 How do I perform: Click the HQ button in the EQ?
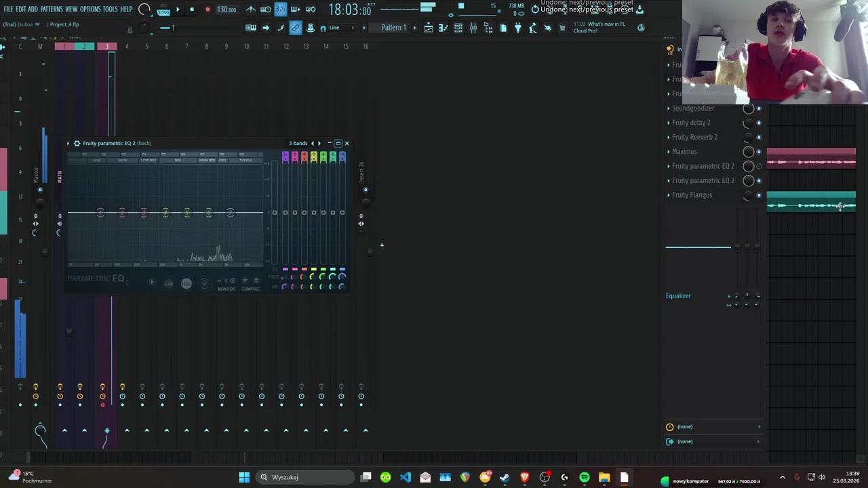pyautogui.click(x=186, y=283)
